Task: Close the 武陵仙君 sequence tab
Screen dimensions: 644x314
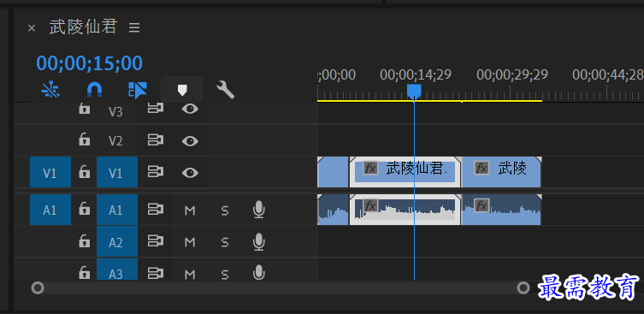Action: tap(32, 28)
